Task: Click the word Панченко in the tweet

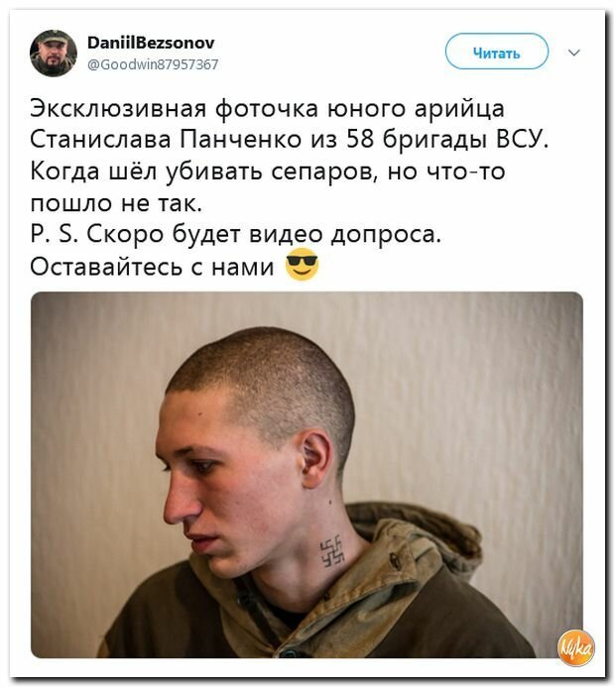Action: [241, 140]
